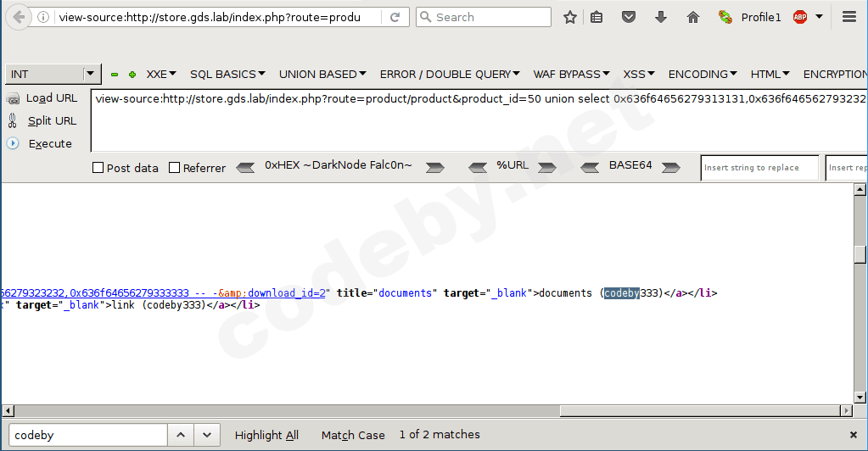
Task: Click right arrow after BASE64 label
Action: tap(670, 167)
